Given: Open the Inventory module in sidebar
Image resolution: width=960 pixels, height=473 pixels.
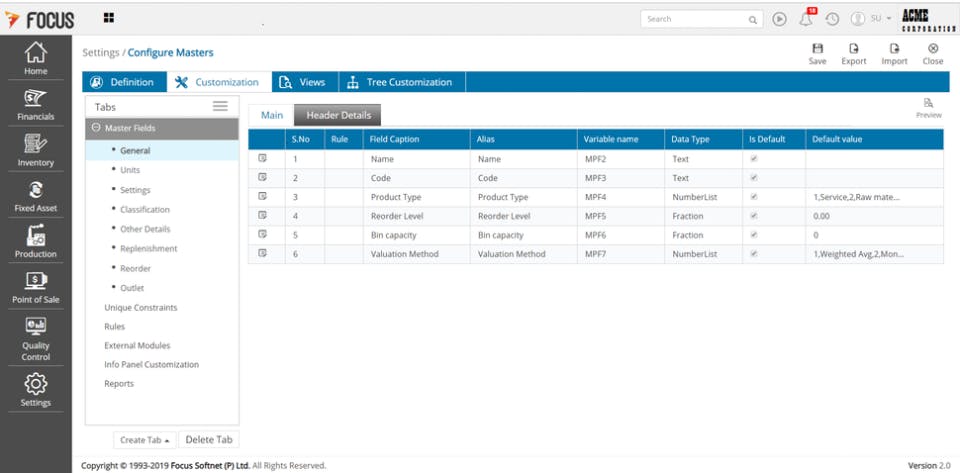Looking at the screenshot, I should (36, 150).
